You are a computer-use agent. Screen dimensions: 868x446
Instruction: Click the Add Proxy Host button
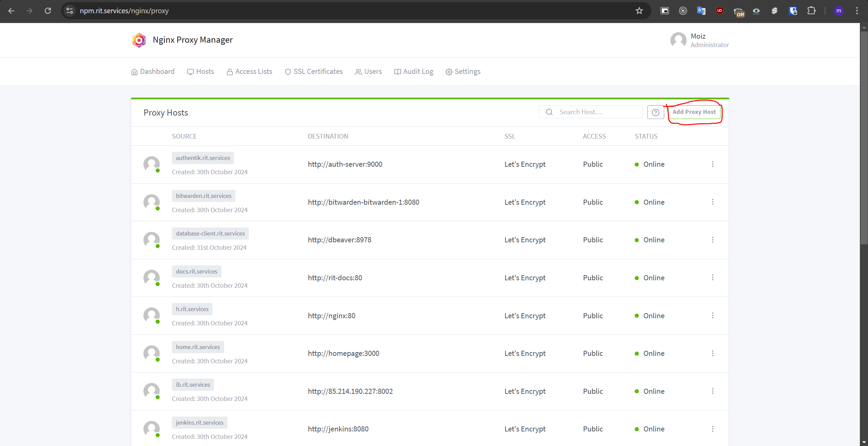pyautogui.click(x=694, y=112)
